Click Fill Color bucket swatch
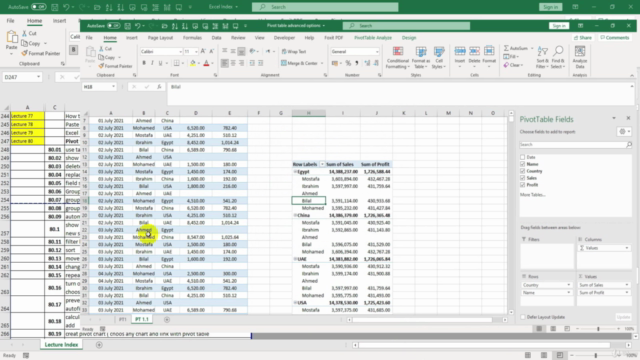The image size is (640, 360). 193,63
